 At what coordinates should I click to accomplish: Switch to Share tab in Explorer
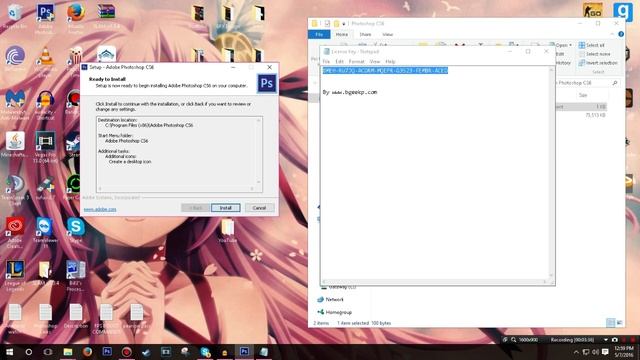(x=365, y=35)
